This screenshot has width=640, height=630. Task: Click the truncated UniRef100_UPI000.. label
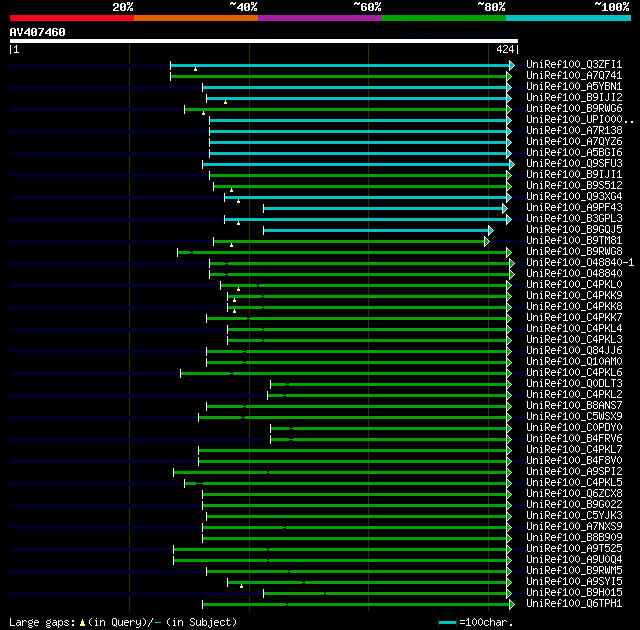[580, 120]
